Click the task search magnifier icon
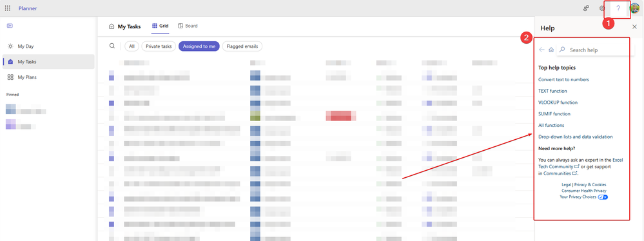The image size is (644, 241). click(x=112, y=46)
